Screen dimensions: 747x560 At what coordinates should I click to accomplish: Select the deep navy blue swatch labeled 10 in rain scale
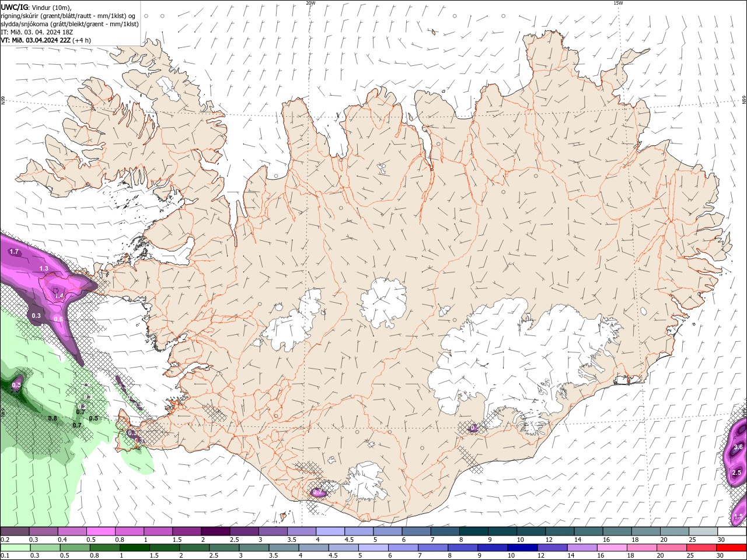click(x=522, y=548)
